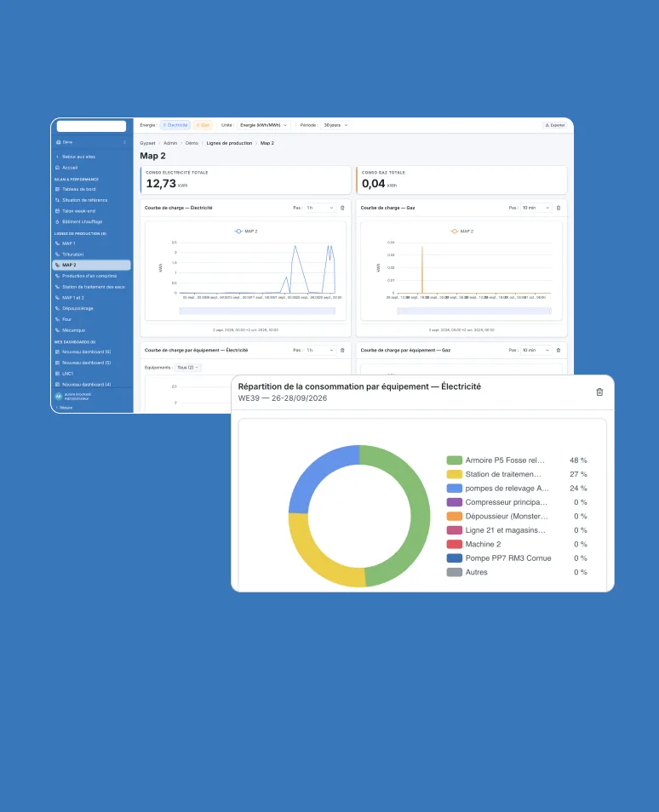Click the Tableau de bord sidebar icon
This screenshot has width=659, height=812.
[x=58, y=189]
